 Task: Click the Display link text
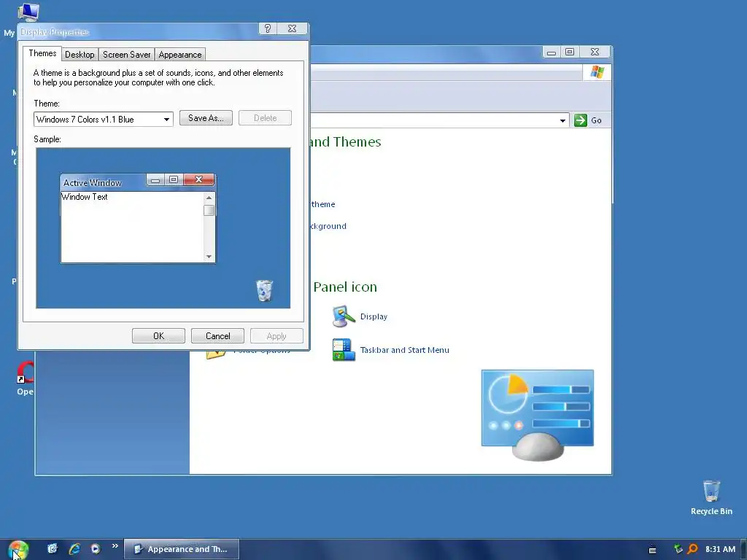(373, 316)
